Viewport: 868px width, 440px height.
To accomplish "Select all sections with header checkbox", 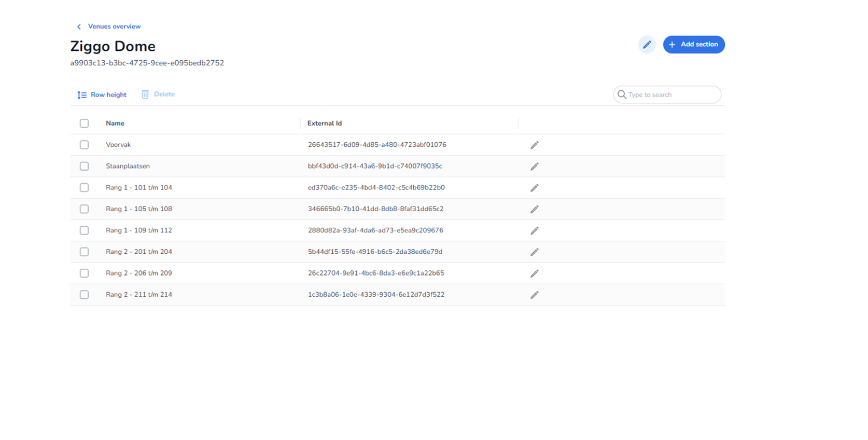I will coord(84,123).
